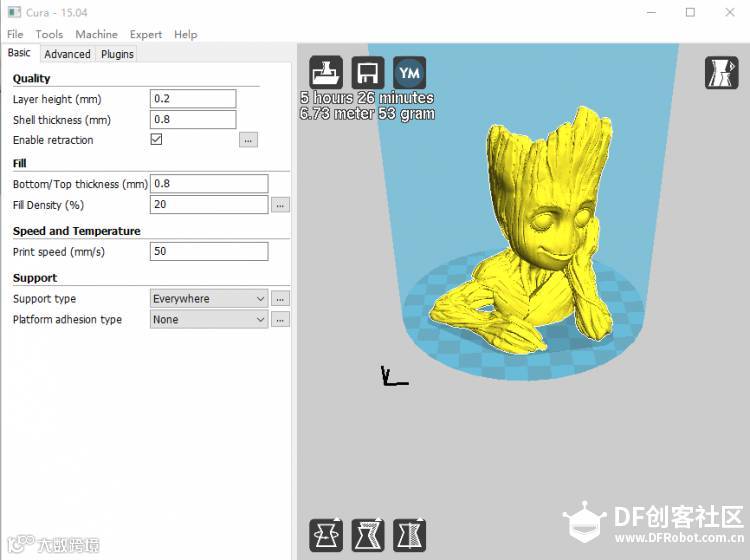
Task: Open the View mode icon
Action: 721,73
